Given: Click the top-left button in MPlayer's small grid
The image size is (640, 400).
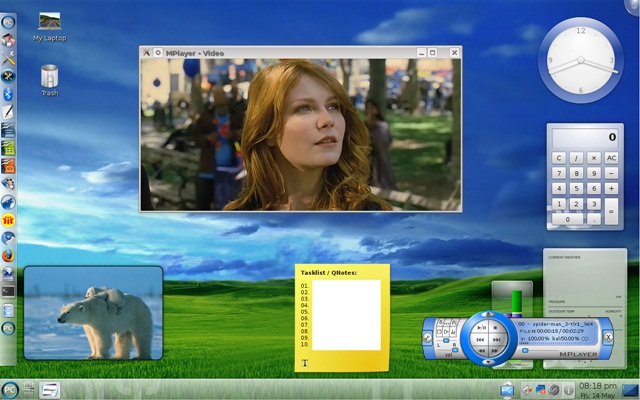Looking at the screenshot, I should [x=440, y=322].
